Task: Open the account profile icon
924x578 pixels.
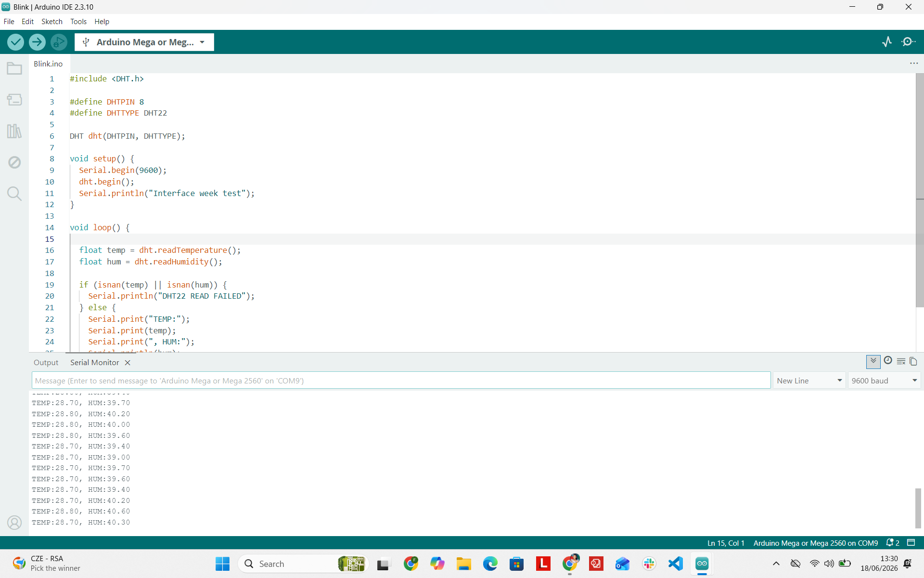Action: [x=14, y=523]
